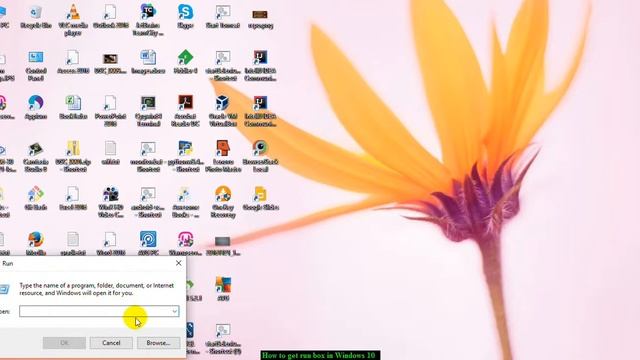The height and width of the screenshot is (360, 640).
Task: Open the pink headphone app shortcut
Action: pos(186,240)
